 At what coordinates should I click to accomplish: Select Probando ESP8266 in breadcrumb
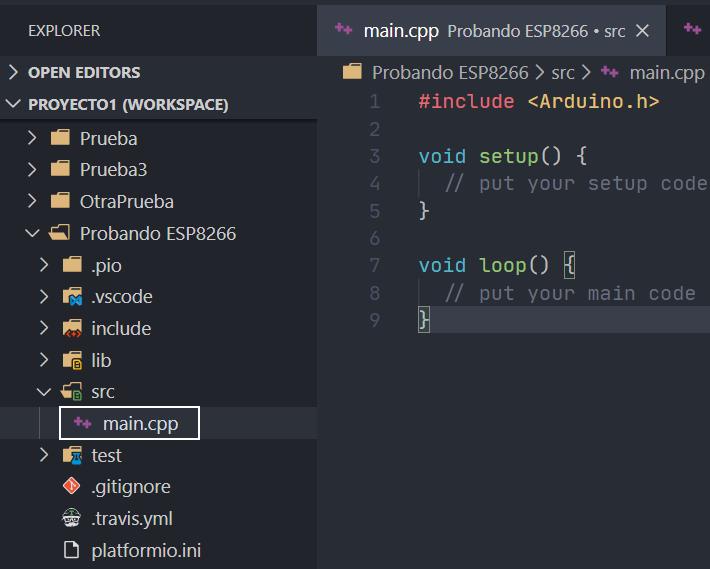450,72
